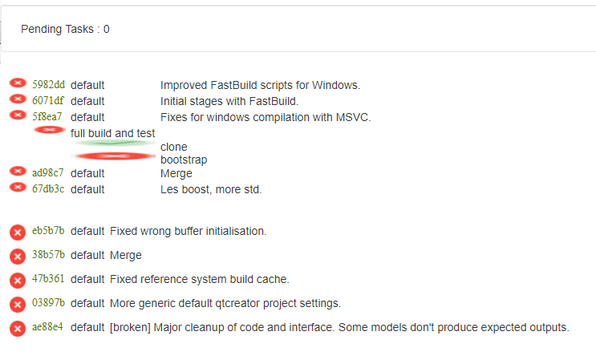Open commit hash 67db3c
This screenshot has height=364, width=596.
(48, 189)
